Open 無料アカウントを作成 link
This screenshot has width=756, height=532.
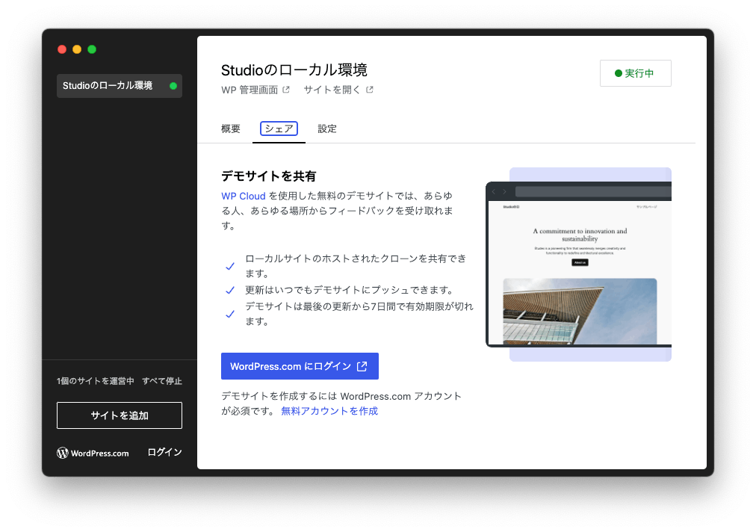329,411
